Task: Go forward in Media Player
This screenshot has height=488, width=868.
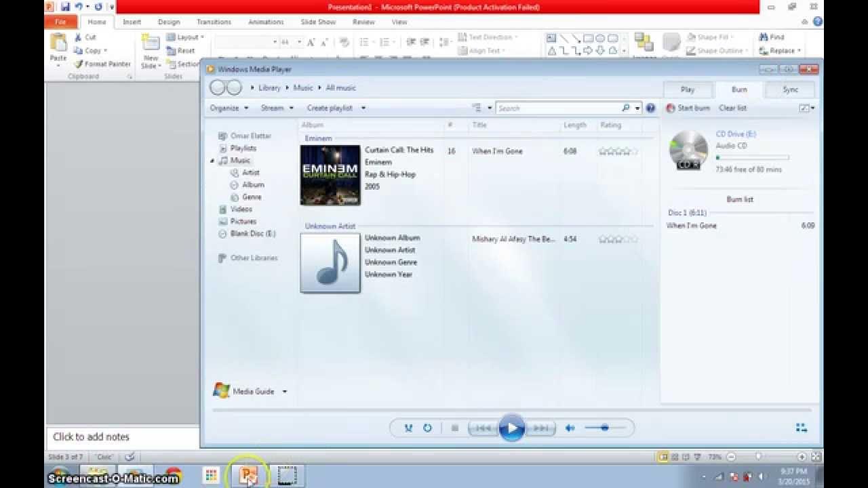Action: click(234, 87)
